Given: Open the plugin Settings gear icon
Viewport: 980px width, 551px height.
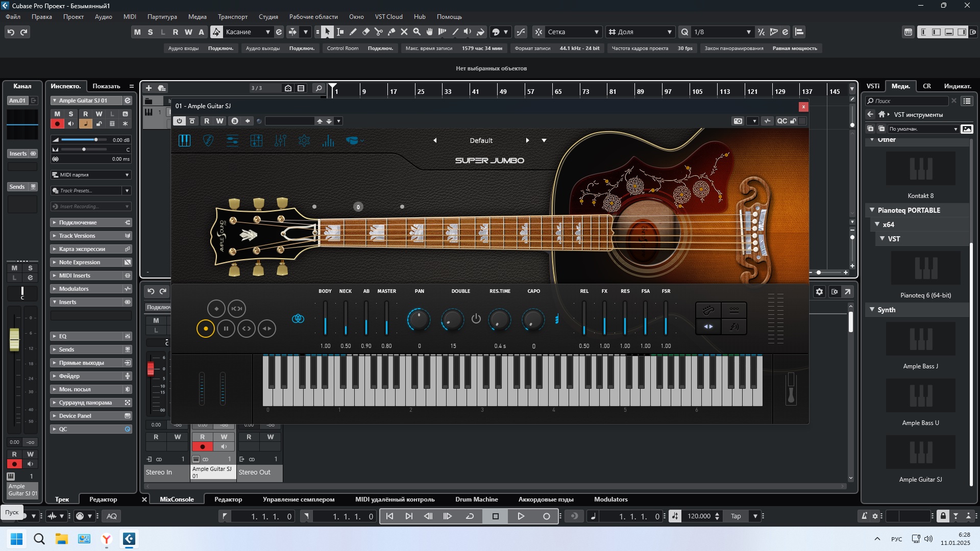Looking at the screenshot, I should pyautogui.click(x=304, y=140).
